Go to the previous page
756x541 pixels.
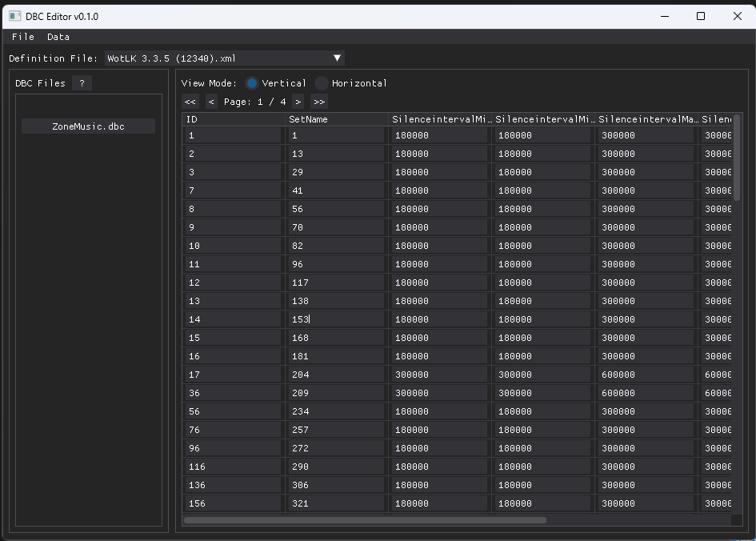pyautogui.click(x=210, y=102)
